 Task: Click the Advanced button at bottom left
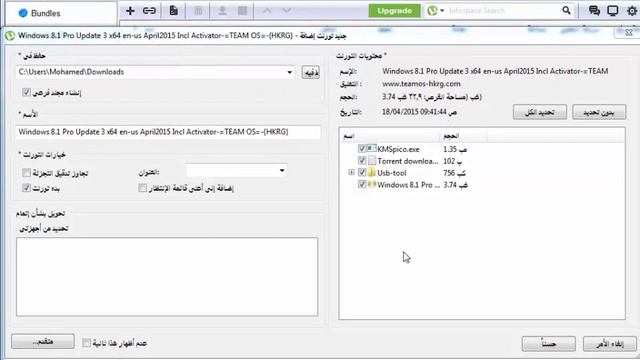pyautogui.click(x=43, y=342)
